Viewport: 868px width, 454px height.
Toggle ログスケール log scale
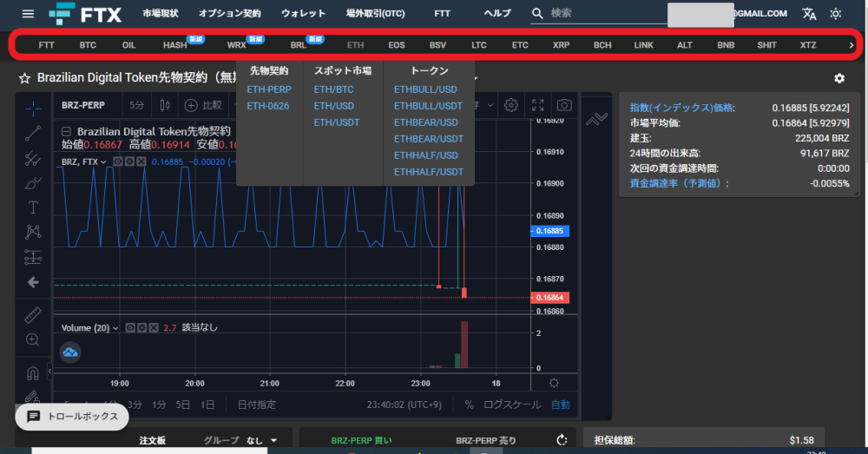[x=512, y=405]
